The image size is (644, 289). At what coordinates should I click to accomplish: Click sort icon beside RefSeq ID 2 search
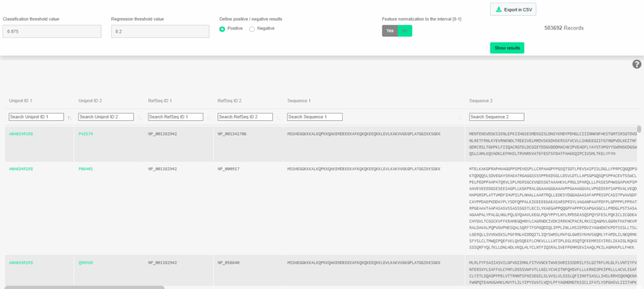pyautogui.click(x=278, y=118)
